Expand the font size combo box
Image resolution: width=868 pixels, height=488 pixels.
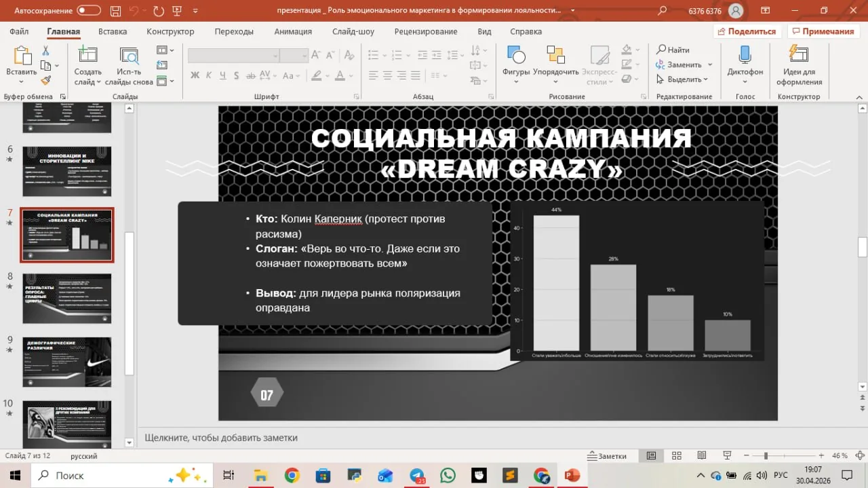pos(304,56)
